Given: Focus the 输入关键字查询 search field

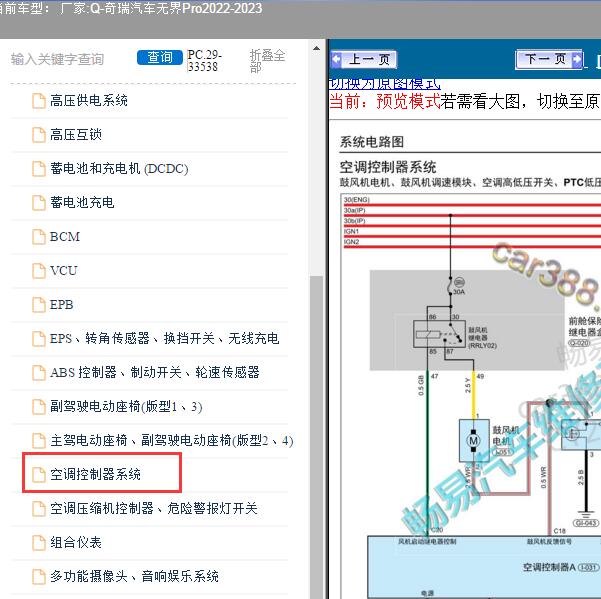Looking at the screenshot, I should tap(57, 59).
